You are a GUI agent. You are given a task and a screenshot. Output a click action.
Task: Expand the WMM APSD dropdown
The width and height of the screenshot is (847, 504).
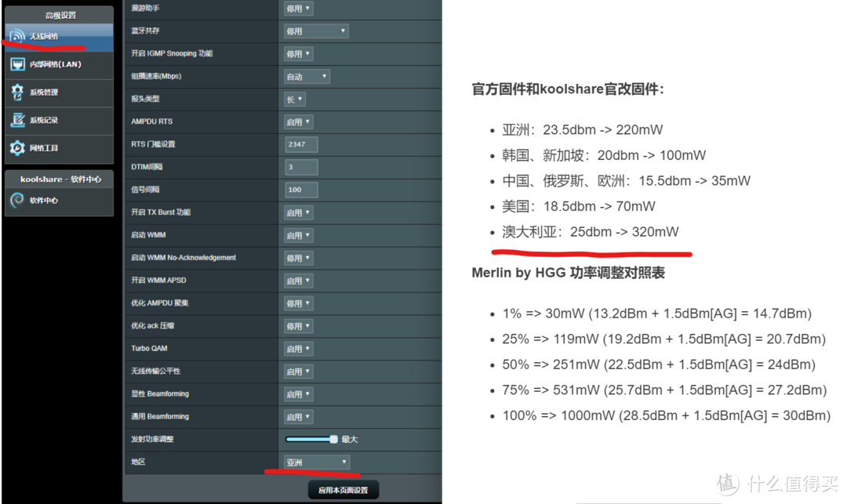tap(299, 281)
